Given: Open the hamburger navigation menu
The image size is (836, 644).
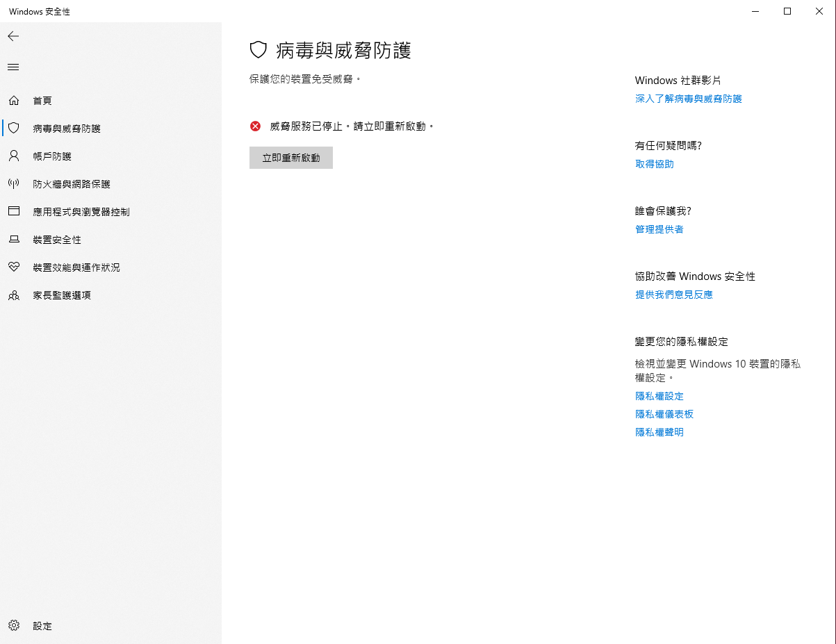Looking at the screenshot, I should pos(13,67).
